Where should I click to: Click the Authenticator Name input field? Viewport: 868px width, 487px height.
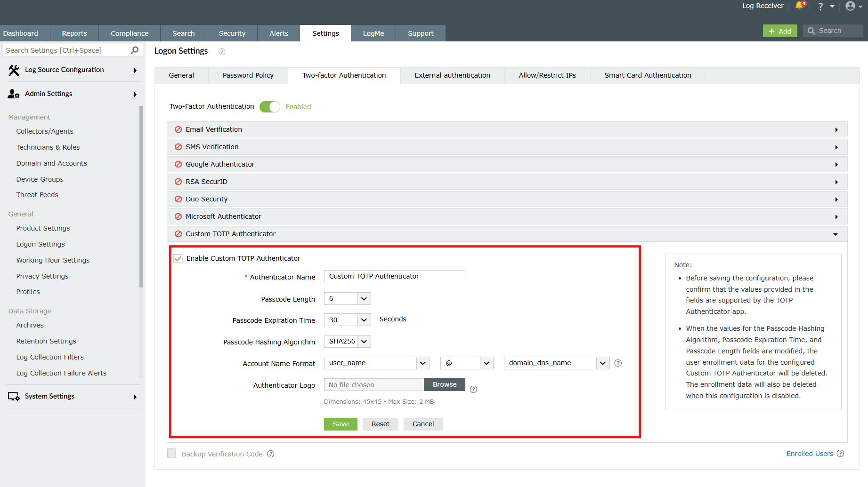(x=395, y=277)
